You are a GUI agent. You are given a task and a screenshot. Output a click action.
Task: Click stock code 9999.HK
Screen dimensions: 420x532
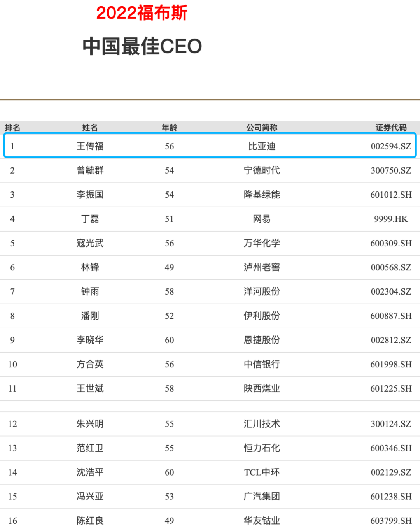[391, 219]
